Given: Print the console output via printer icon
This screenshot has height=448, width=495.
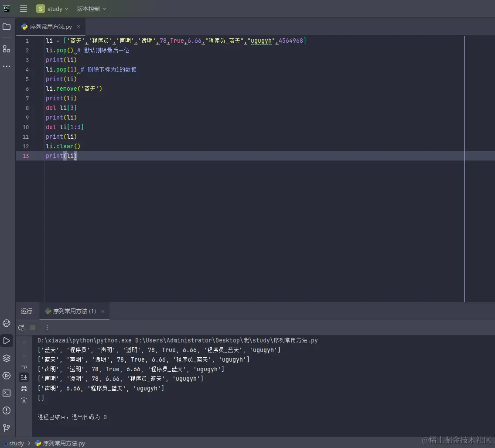Looking at the screenshot, I should pyautogui.click(x=24, y=389).
